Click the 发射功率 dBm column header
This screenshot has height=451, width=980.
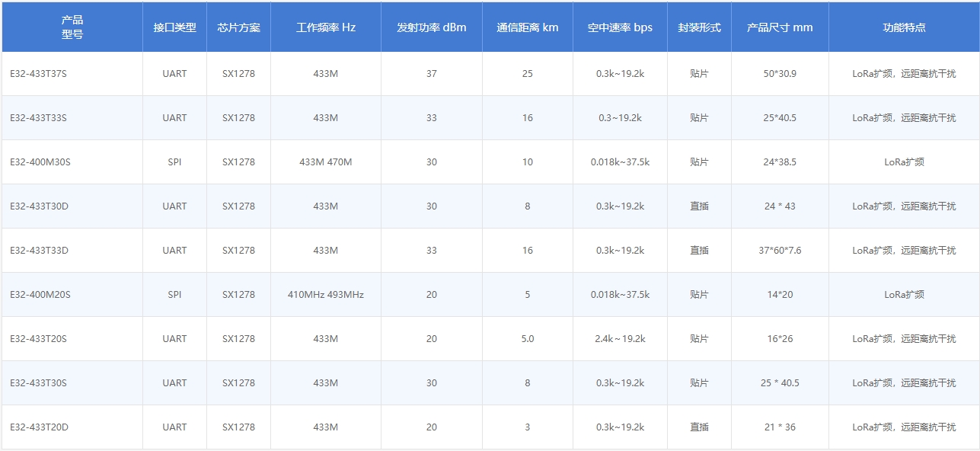click(x=432, y=27)
